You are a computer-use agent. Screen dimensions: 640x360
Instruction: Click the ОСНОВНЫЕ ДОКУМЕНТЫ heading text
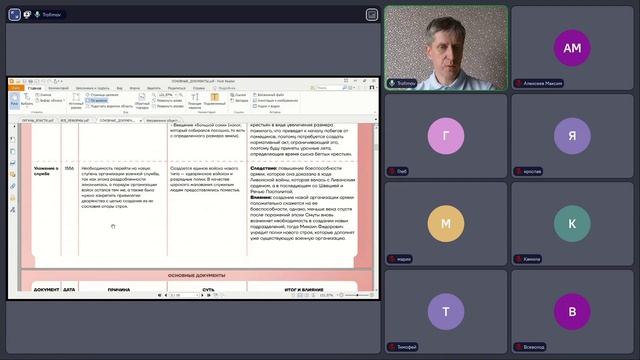pos(196,276)
